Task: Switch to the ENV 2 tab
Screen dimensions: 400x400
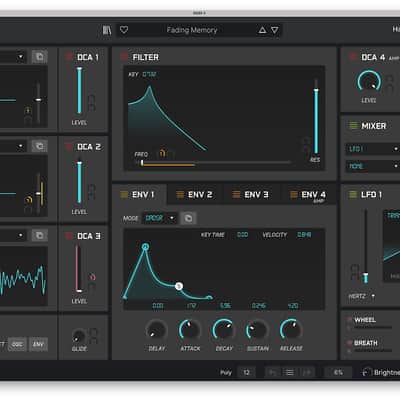Action: point(195,195)
